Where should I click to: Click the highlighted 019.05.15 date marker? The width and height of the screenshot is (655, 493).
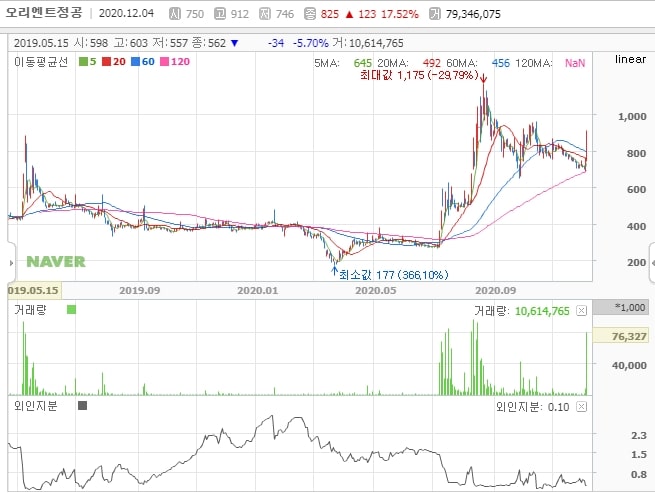tap(34, 290)
